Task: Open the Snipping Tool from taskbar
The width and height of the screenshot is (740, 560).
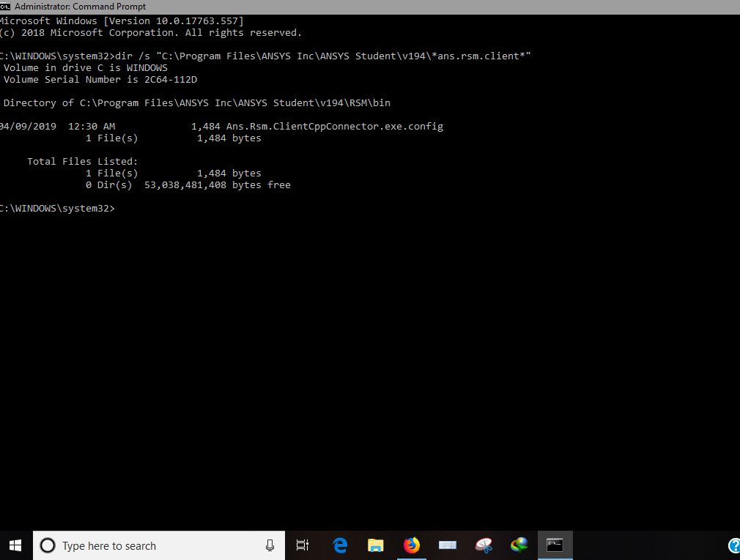Action: click(x=484, y=545)
